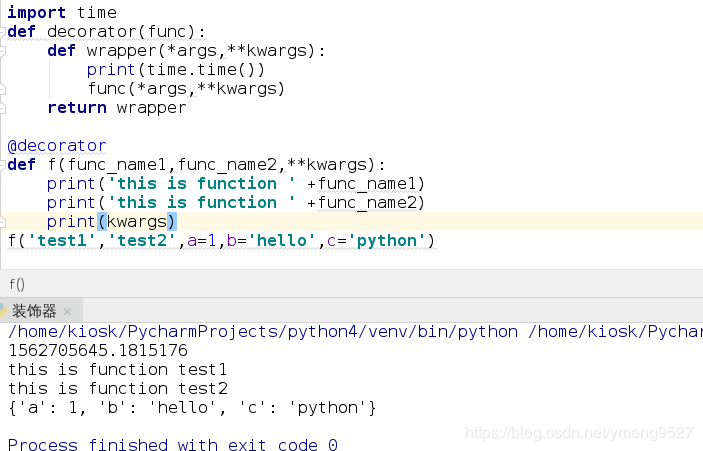The height and width of the screenshot is (451, 703).
Task: Click output 'this is function test2'
Action: (x=118, y=389)
